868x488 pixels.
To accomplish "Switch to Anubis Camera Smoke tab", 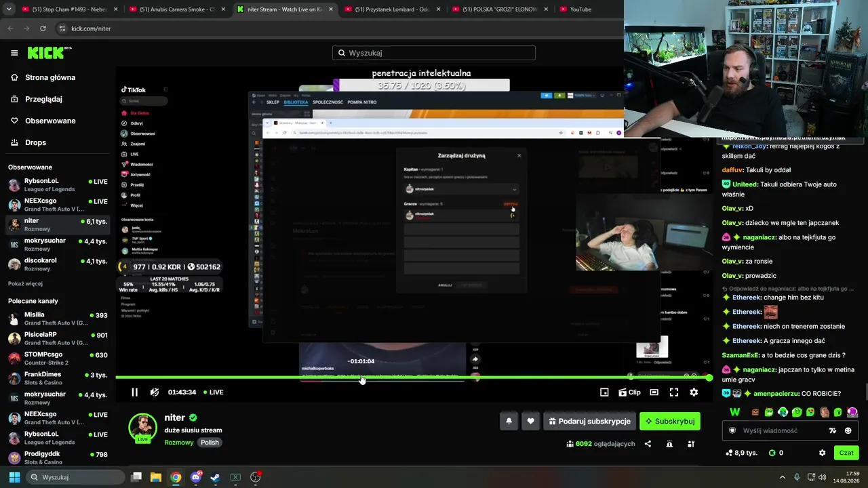I will point(178,9).
